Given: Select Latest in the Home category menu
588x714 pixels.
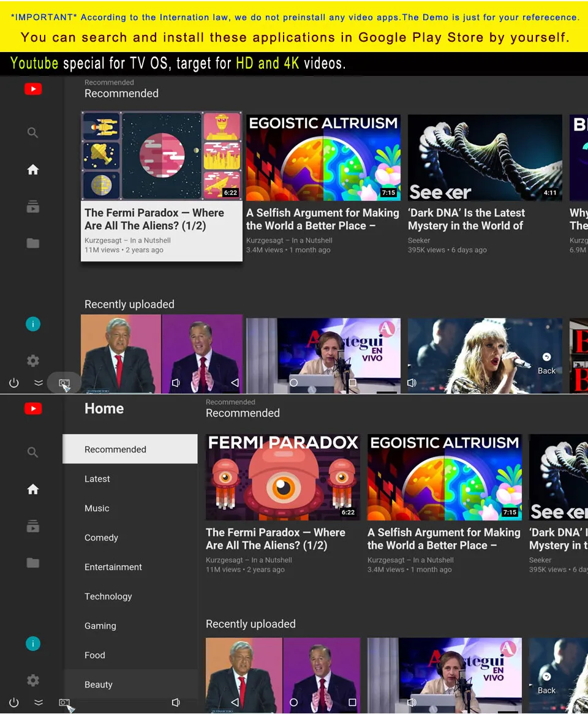Looking at the screenshot, I should pos(130,479).
